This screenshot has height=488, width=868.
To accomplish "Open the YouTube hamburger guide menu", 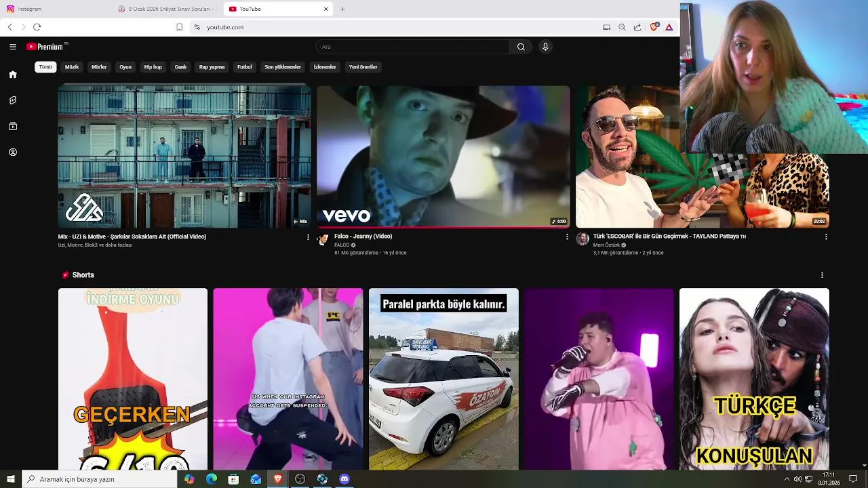I will click(x=13, y=47).
